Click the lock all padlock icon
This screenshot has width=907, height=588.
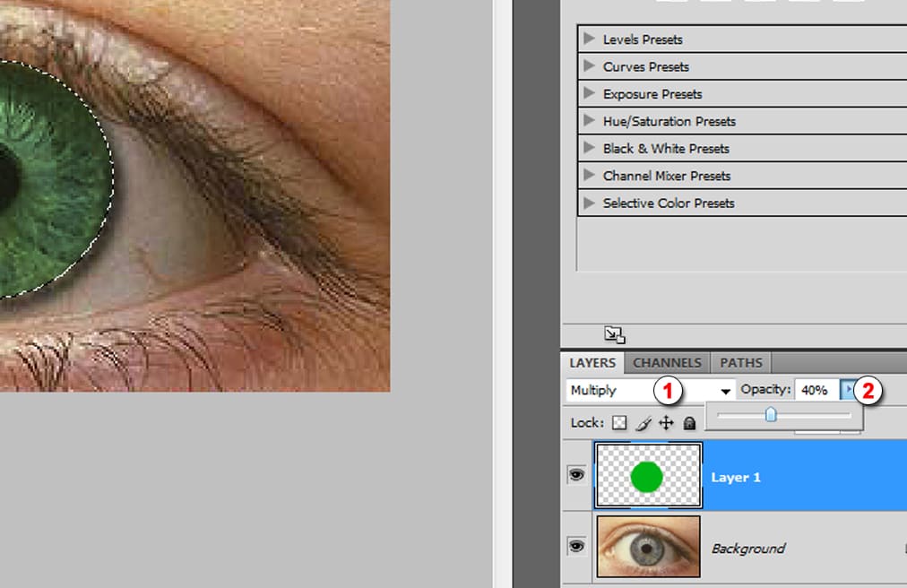(689, 423)
